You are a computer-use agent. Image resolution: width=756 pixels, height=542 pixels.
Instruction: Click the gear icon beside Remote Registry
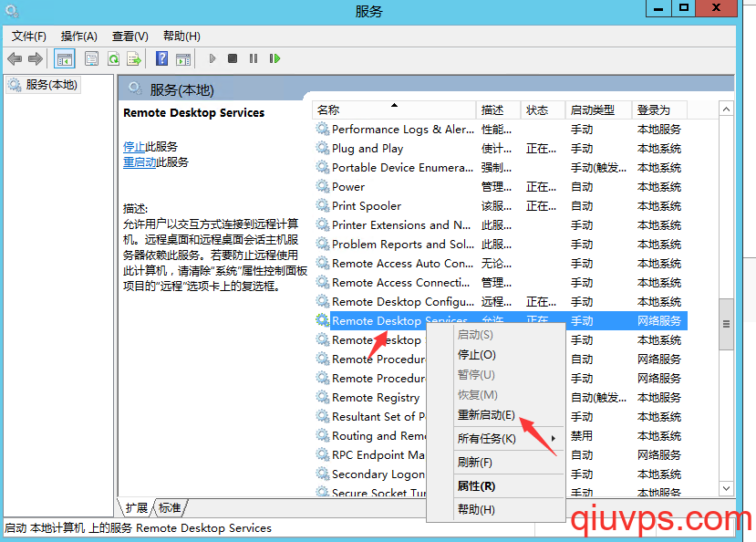point(322,397)
